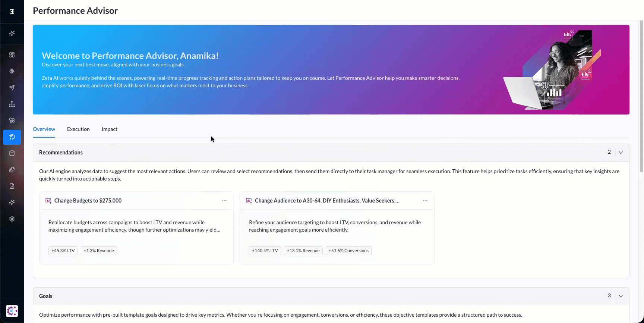Open the database cylinder sidebar icon
The image size is (644, 323).
(12, 153)
